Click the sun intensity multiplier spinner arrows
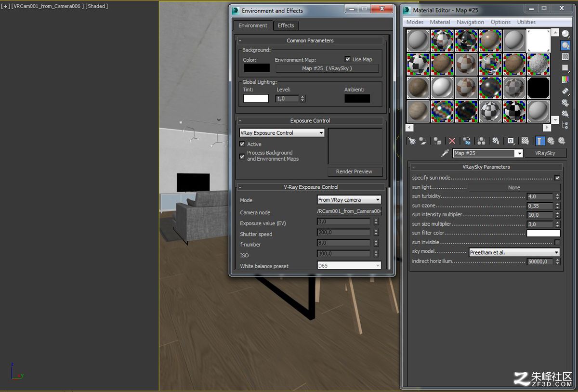The image size is (578, 392). click(x=557, y=215)
